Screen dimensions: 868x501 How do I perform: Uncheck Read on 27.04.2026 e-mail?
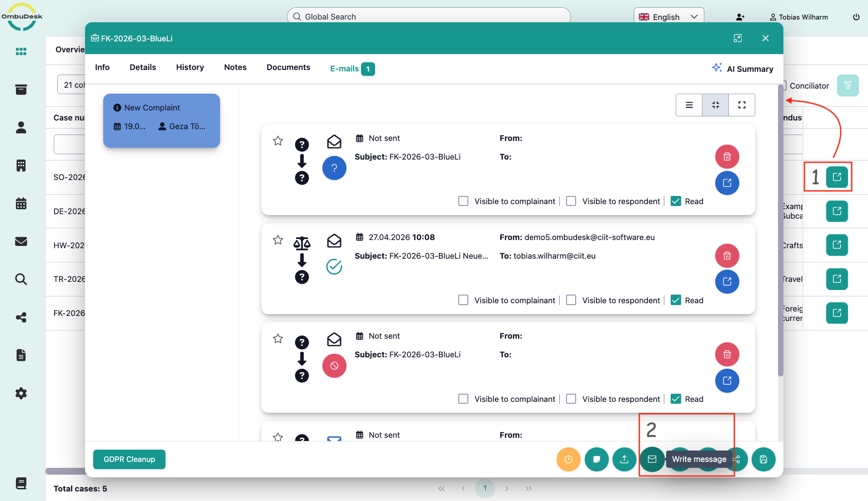tap(676, 300)
